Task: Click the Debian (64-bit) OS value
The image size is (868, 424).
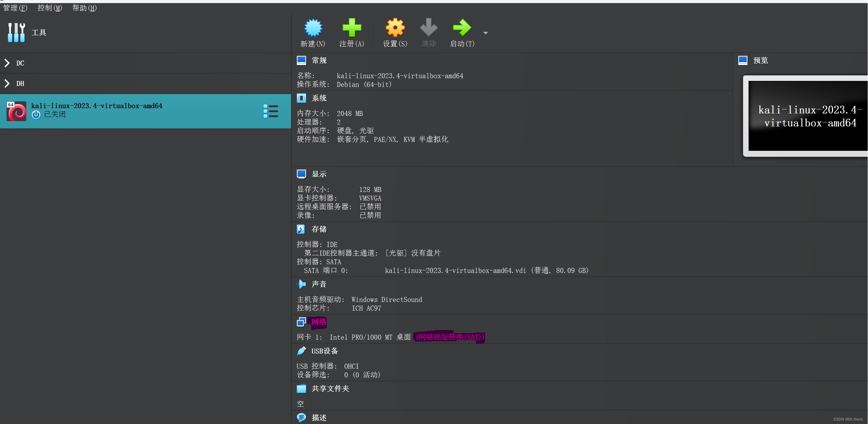Action: pyautogui.click(x=364, y=84)
